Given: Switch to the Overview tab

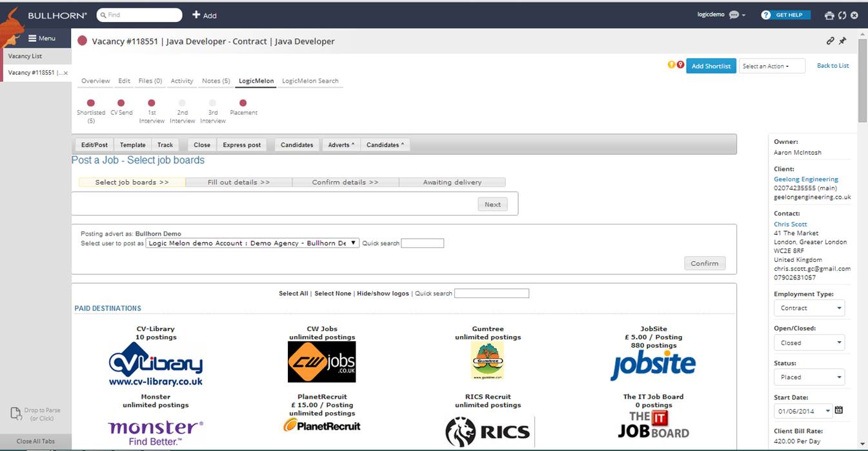Looking at the screenshot, I should click(96, 81).
